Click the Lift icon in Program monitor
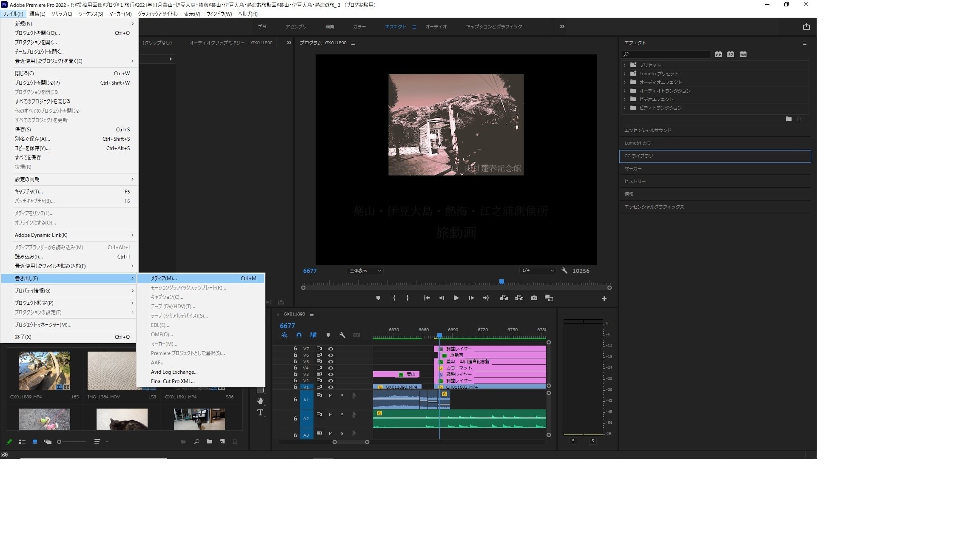Viewport: 980px width, 551px height. [504, 298]
